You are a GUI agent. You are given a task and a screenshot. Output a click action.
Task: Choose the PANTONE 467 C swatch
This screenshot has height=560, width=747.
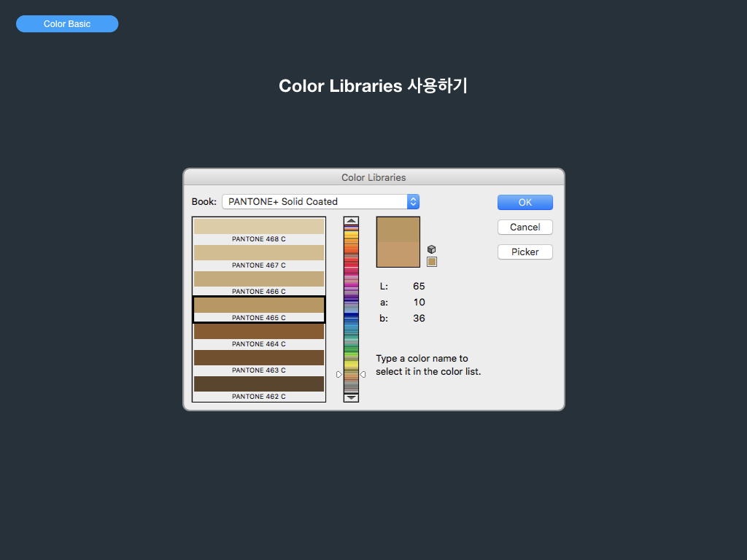tap(259, 253)
